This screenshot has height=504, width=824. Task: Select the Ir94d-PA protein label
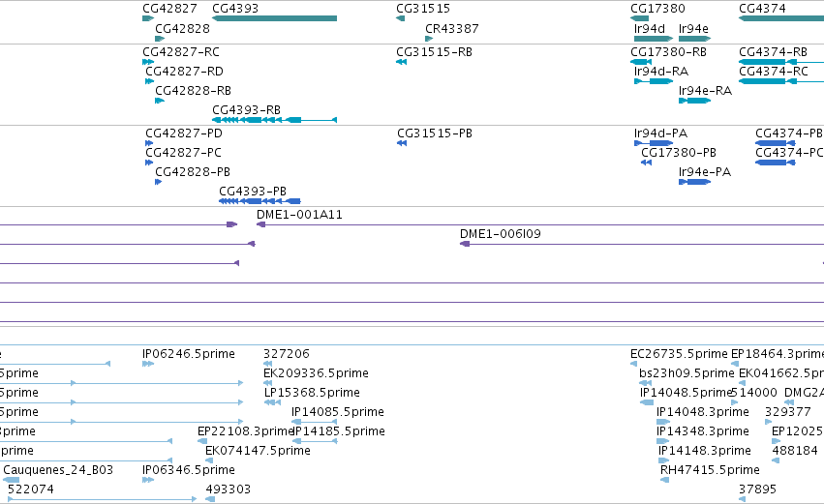[660, 133]
